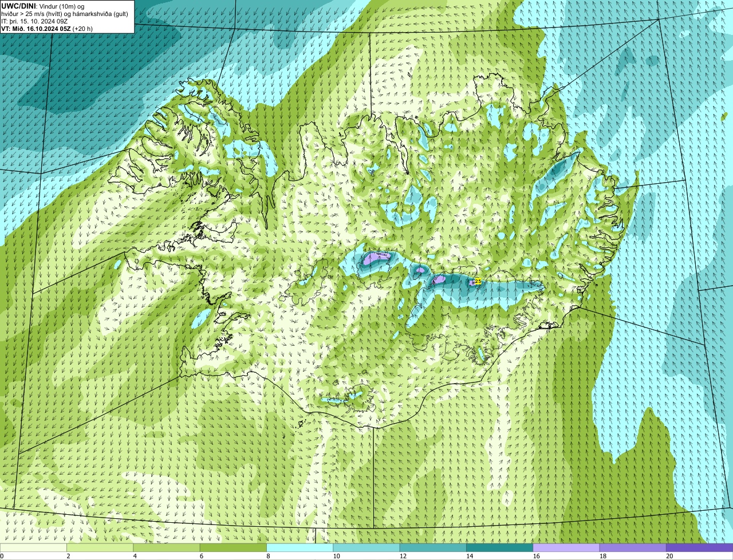The width and height of the screenshot is (733, 560).
Task: Click the above-20 m/s deep purple swatch
Action: pos(699,547)
